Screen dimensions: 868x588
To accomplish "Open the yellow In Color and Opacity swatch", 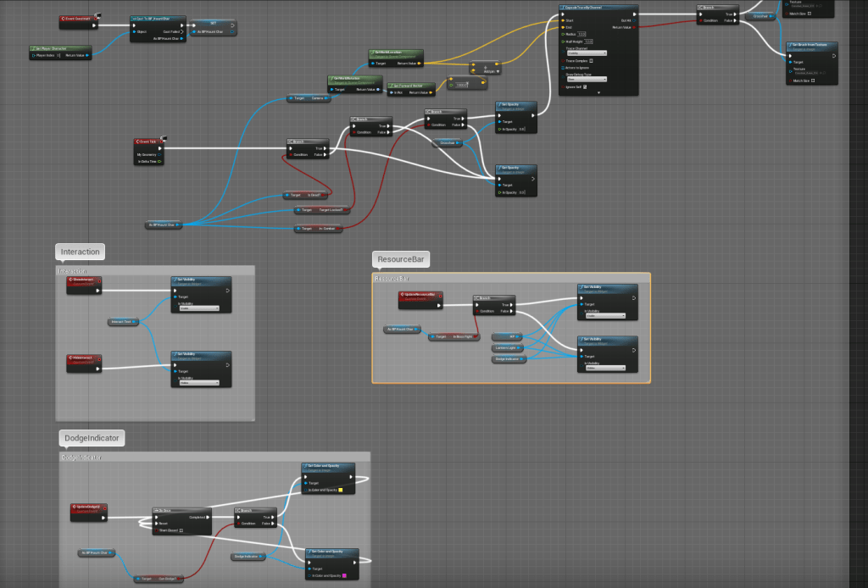I will click(x=341, y=490).
